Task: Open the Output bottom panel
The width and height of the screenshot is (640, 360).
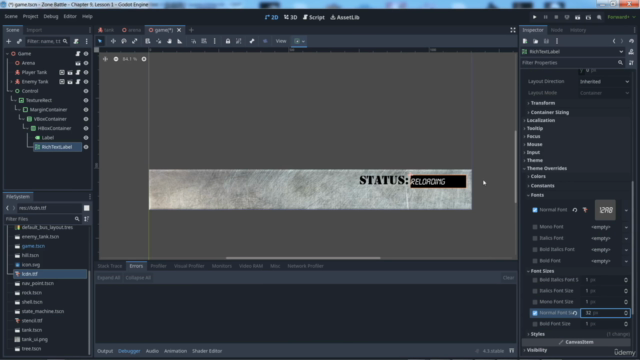Action: click(105, 351)
